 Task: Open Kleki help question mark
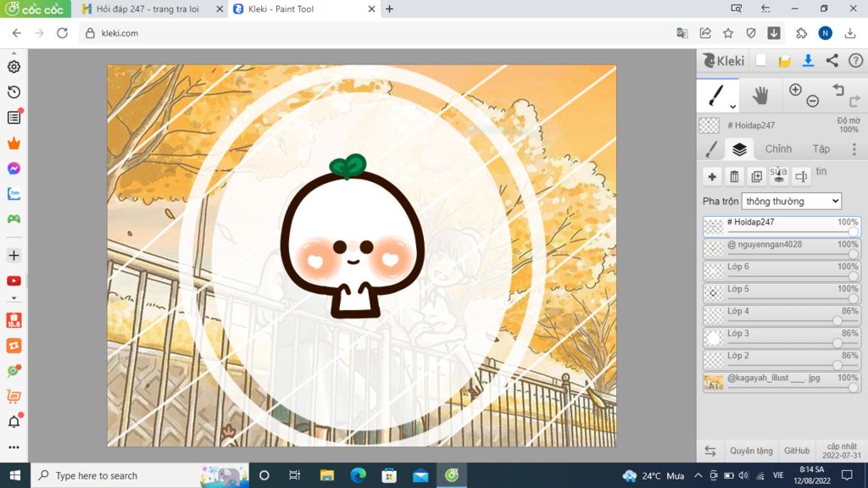point(856,60)
